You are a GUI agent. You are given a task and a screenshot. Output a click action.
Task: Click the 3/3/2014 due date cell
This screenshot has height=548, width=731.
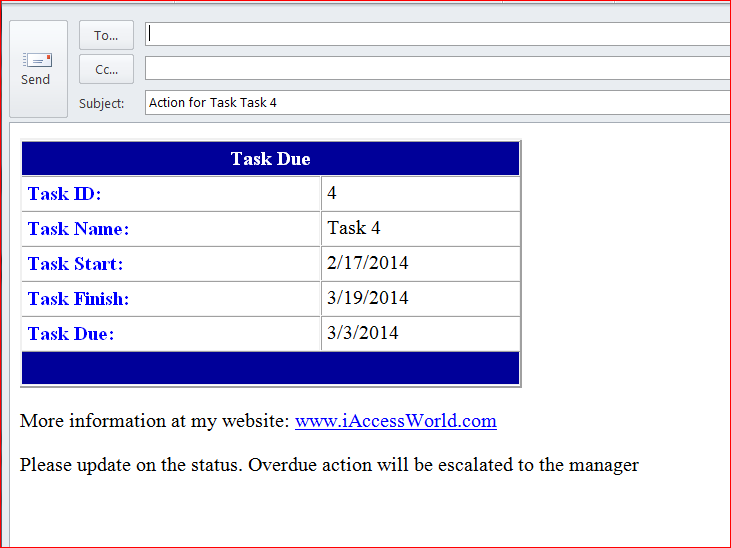pyautogui.click(x=420, y=333)
